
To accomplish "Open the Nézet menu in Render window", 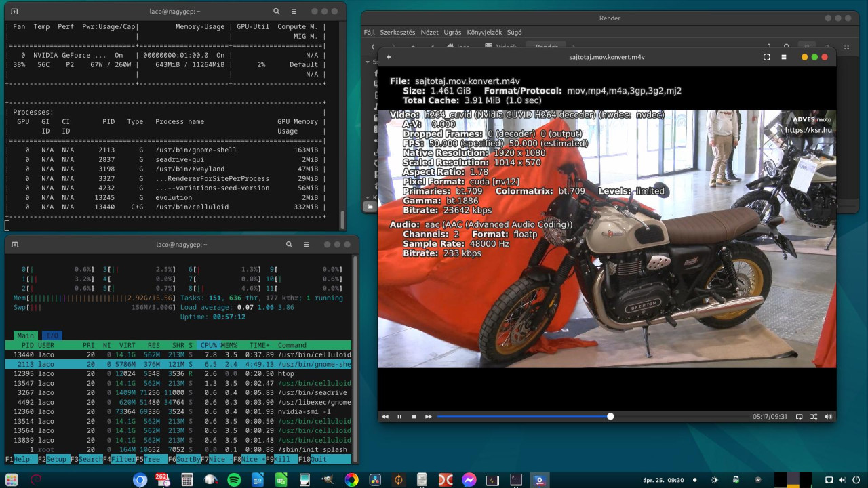I will (x=429, y=32).
